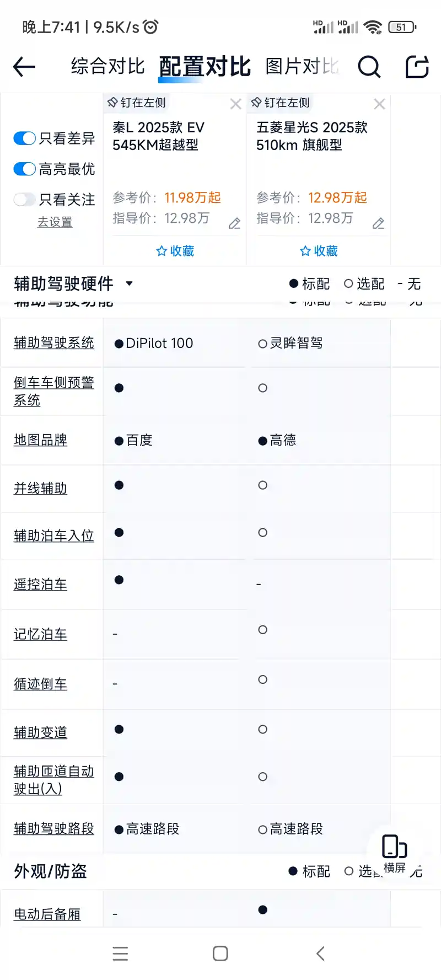Open the search magnifier icon
Image resolution: width=441 pixels, height=980 pixels.
pos(369,67)
